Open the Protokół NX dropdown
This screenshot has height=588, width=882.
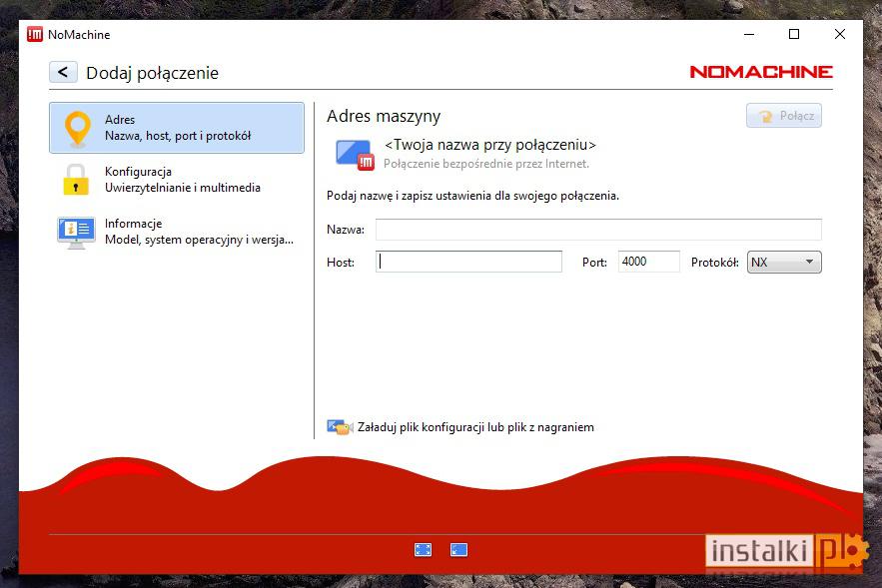784,262
